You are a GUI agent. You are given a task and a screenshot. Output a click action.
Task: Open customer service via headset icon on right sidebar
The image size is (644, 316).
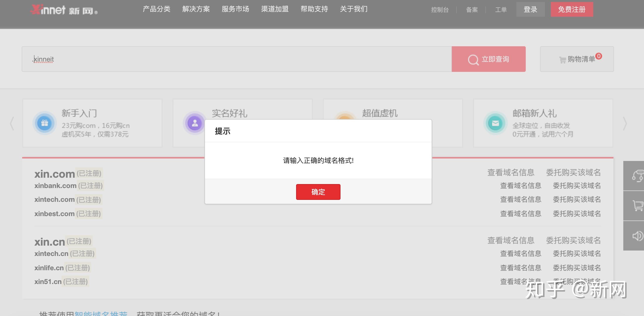point(639,176)
